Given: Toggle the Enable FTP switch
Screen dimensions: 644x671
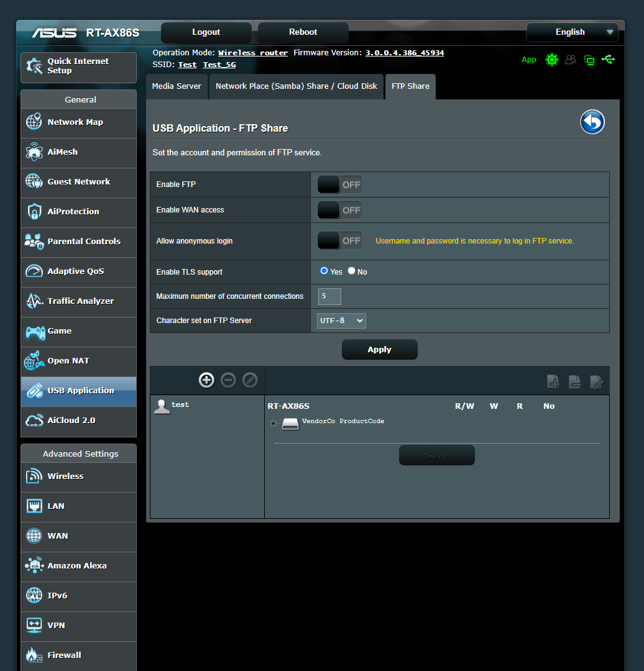Looking at the screenshot, I should point(340,185).
